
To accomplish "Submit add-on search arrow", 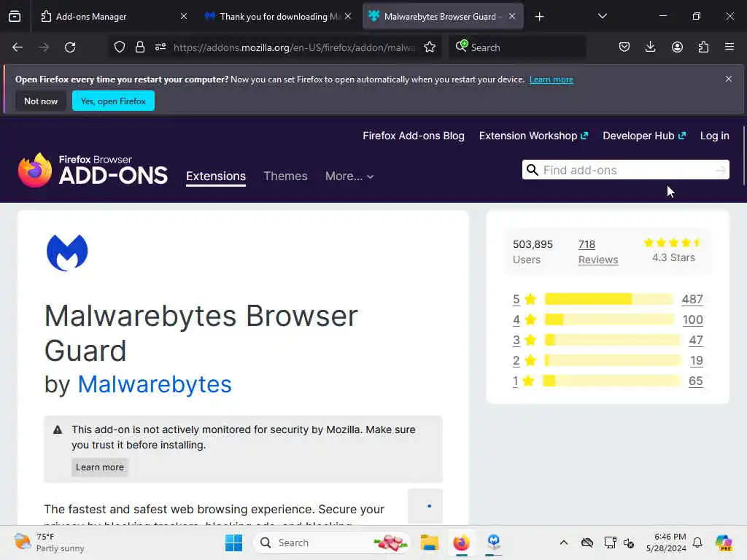I will click(x=720, y=170).
